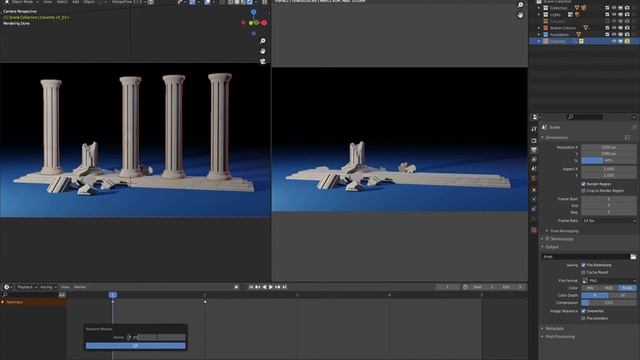Viewport: 640px width, 360px height.
Task: Open the File Format PNG dropdown
Action: pos(609,281)
